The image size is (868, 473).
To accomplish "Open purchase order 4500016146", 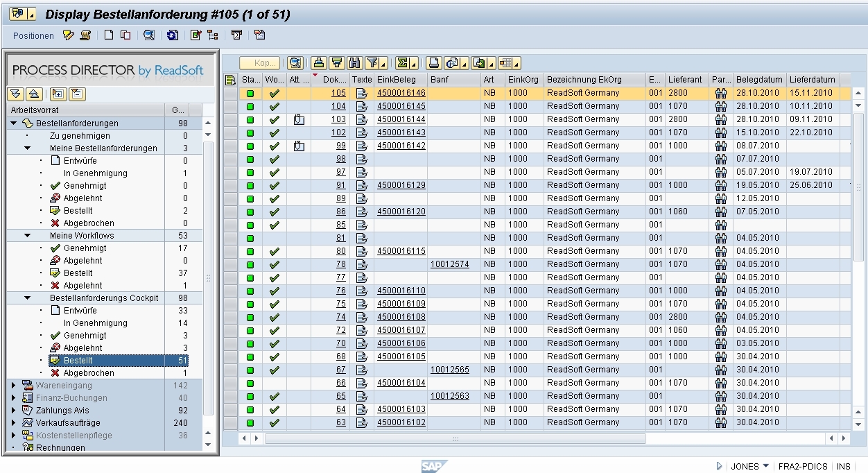I will 401,92.
